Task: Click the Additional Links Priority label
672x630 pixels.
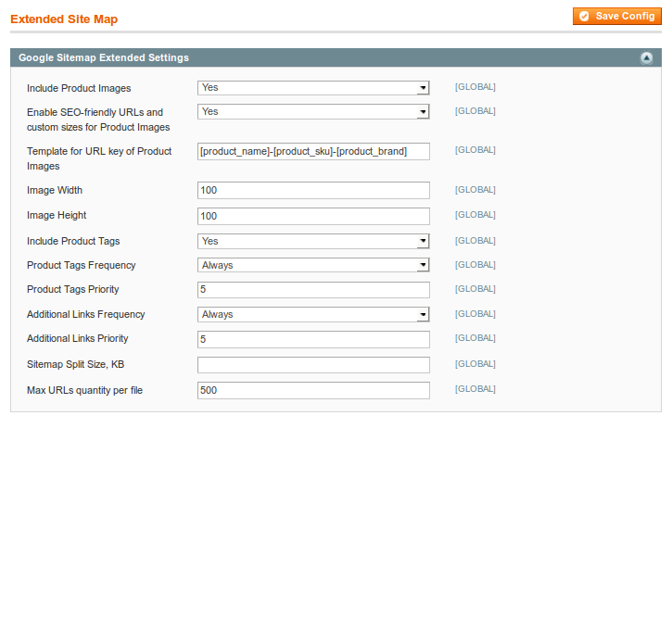Action: tap(78, 338)
